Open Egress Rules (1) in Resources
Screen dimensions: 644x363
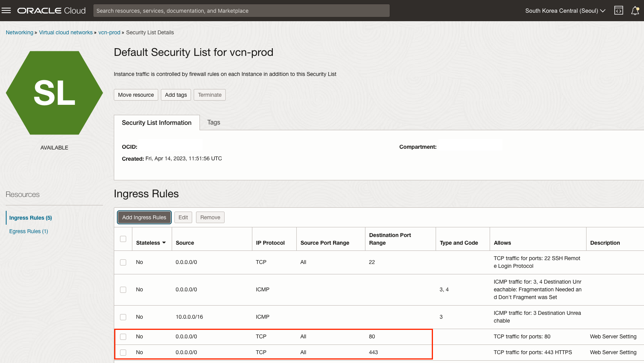pyautogui.click(x=29, y=231)
